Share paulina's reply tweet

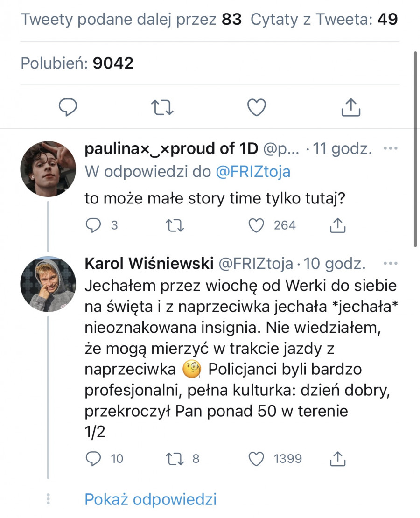[337, 225]
